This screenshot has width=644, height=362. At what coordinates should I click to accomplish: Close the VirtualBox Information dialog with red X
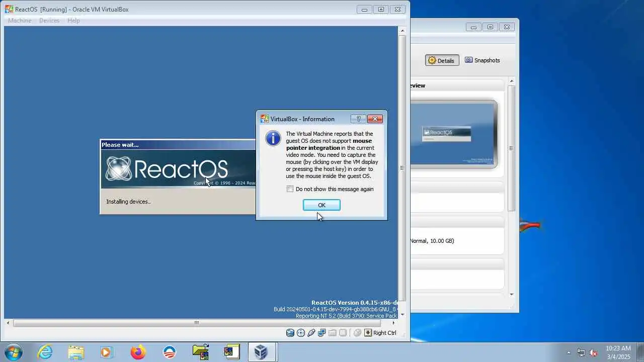(375, 119)
